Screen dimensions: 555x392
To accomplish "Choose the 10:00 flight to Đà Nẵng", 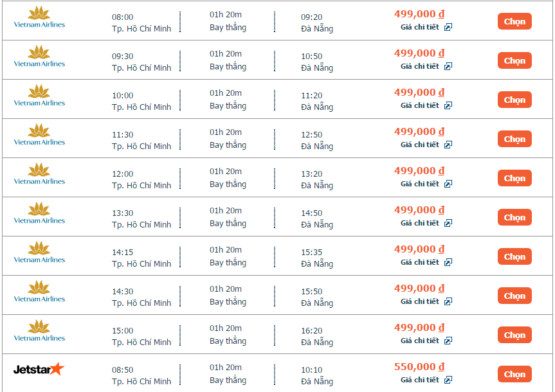I will tap(514, 100).
